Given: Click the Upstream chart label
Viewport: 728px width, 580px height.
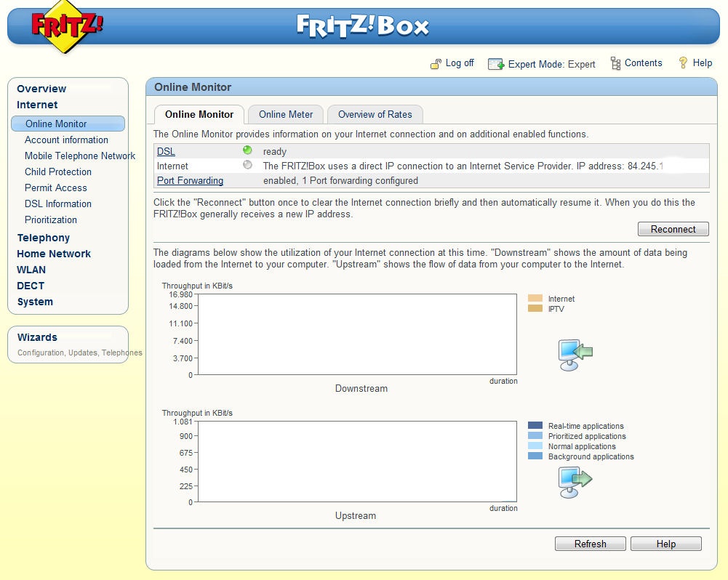Looking at the screenshot, I should (x=356, y=515).
